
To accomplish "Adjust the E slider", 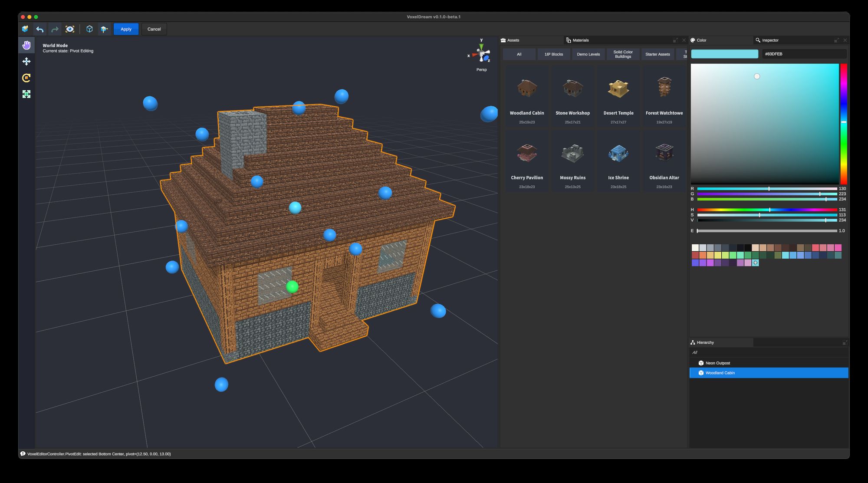I will click(x=767, y=231).
